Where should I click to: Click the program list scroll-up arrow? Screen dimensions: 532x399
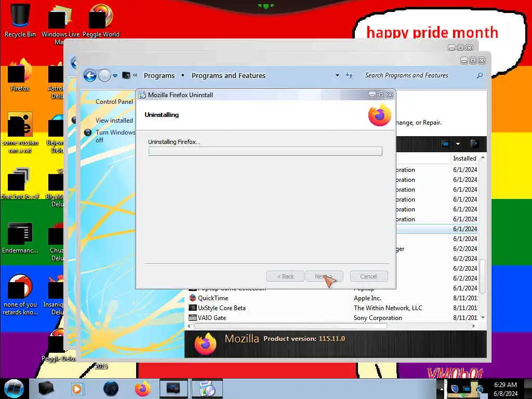[x=483, y=158]
